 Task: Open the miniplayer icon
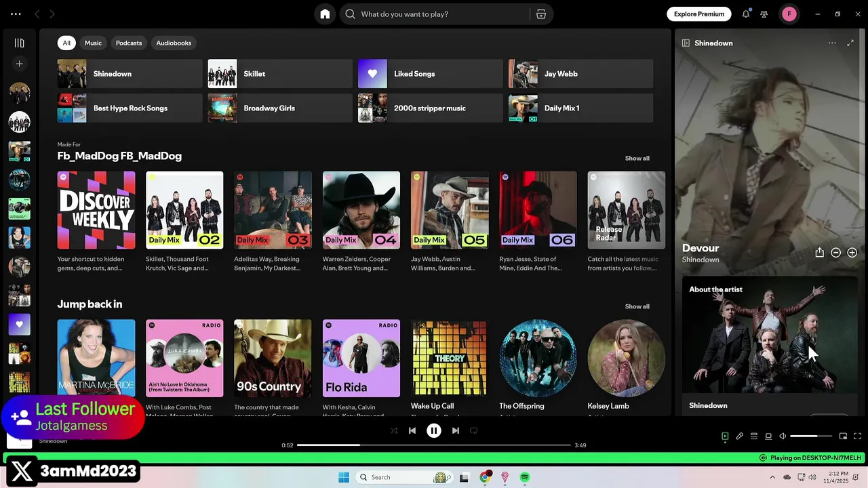tap(843, 436)
